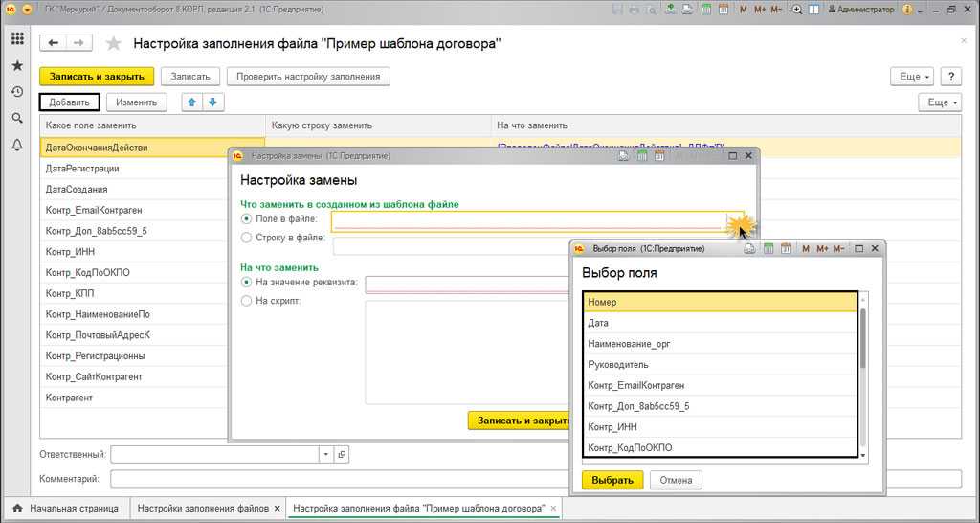Click 'Проверить настройку заполнения' button

tap(309, 77)
